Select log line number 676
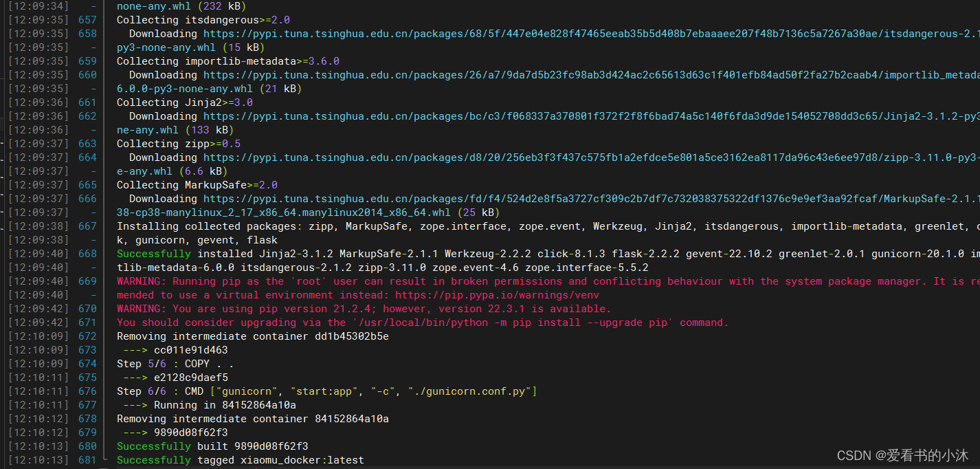 tap(87, 391)
